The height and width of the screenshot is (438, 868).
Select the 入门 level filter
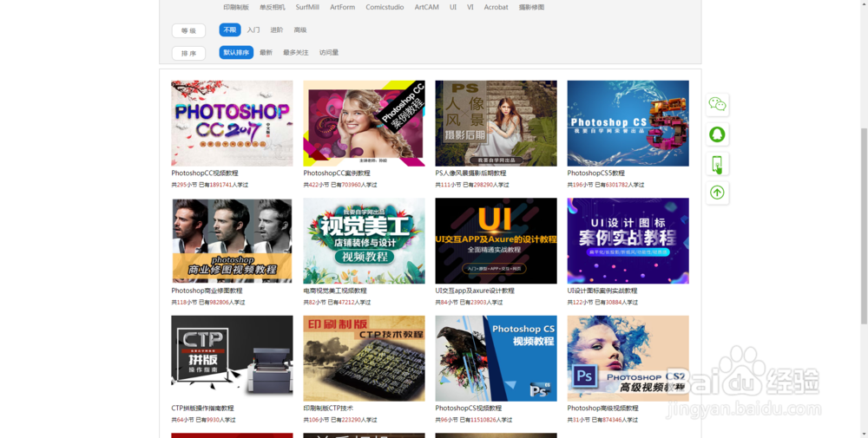[x=253, y=29]
